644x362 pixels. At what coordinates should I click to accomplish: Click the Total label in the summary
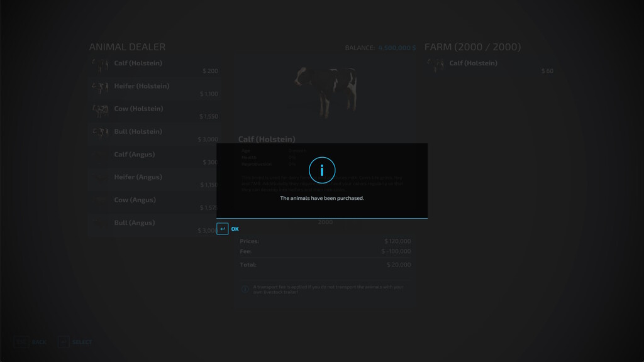[x=248, y=265]
